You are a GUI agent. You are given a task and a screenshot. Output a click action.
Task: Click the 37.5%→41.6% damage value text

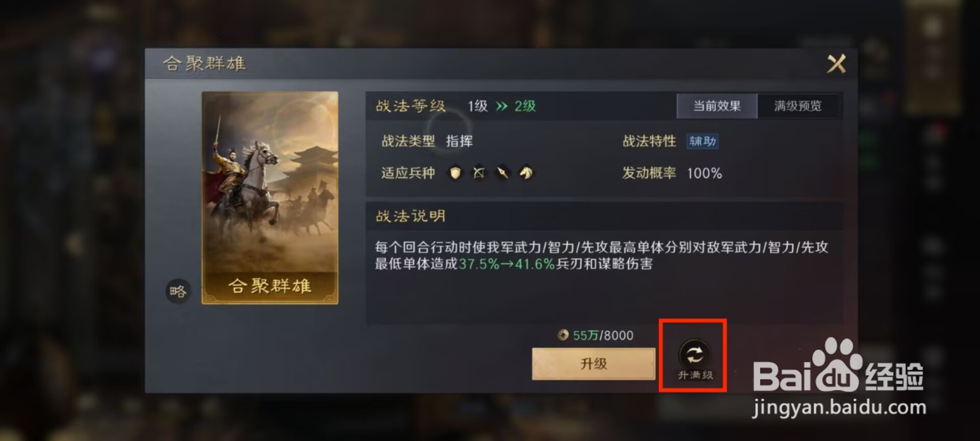[x=507, y=264]
